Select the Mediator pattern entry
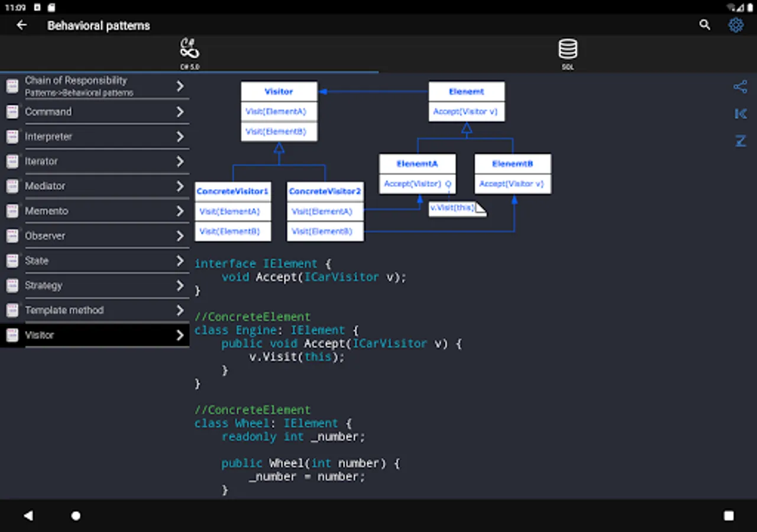Viewport: 757px width, 532px height. (45, 186)
